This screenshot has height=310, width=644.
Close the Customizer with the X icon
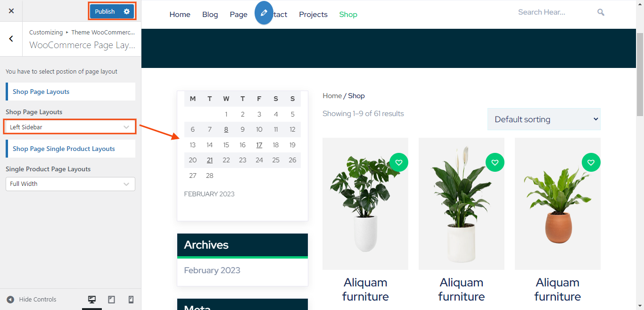click(11, 11)
